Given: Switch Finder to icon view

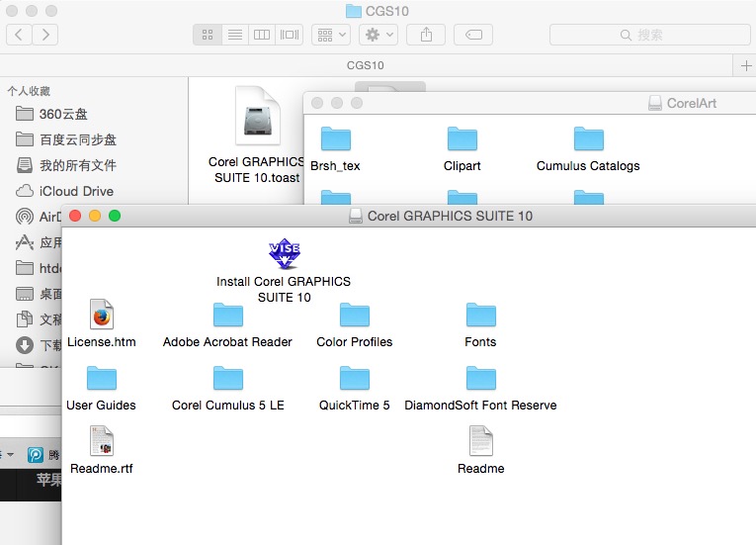Looking at the screenshot, I should tap(208, 35).
